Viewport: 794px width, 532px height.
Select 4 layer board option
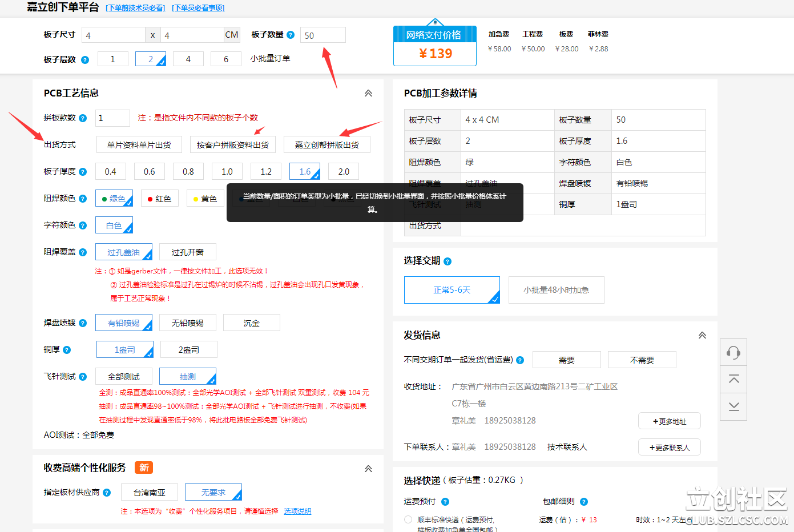click(x=188, y=59)
